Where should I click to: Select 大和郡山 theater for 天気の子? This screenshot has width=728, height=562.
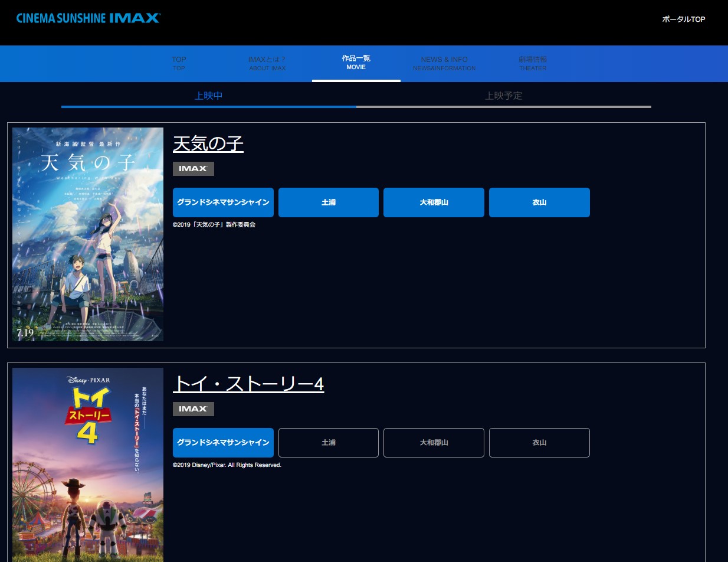pyautogui.click(x=434, y=202)
